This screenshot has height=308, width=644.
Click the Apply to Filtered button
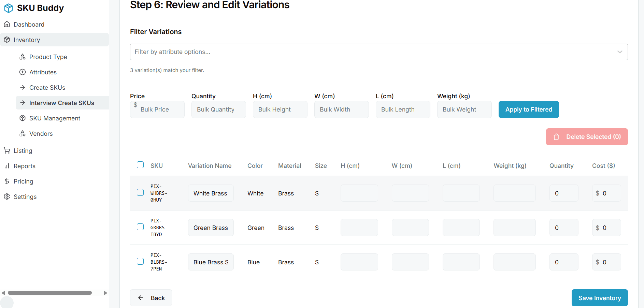(x=528, y=109)
